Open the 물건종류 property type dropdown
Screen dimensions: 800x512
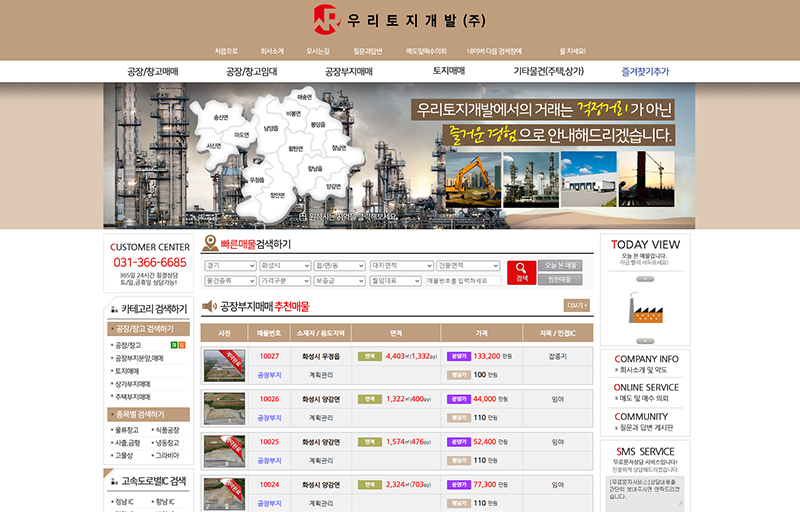(230, 281)
